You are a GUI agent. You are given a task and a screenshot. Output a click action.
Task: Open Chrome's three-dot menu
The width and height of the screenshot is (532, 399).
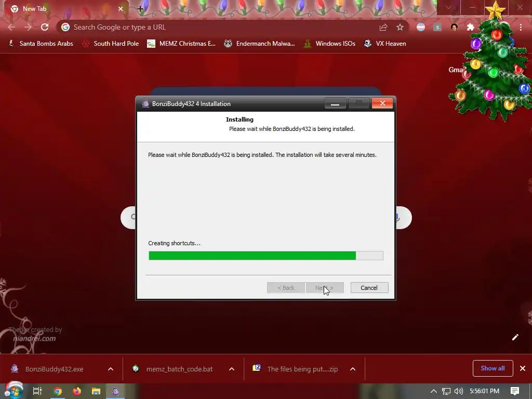click(521, 27)
